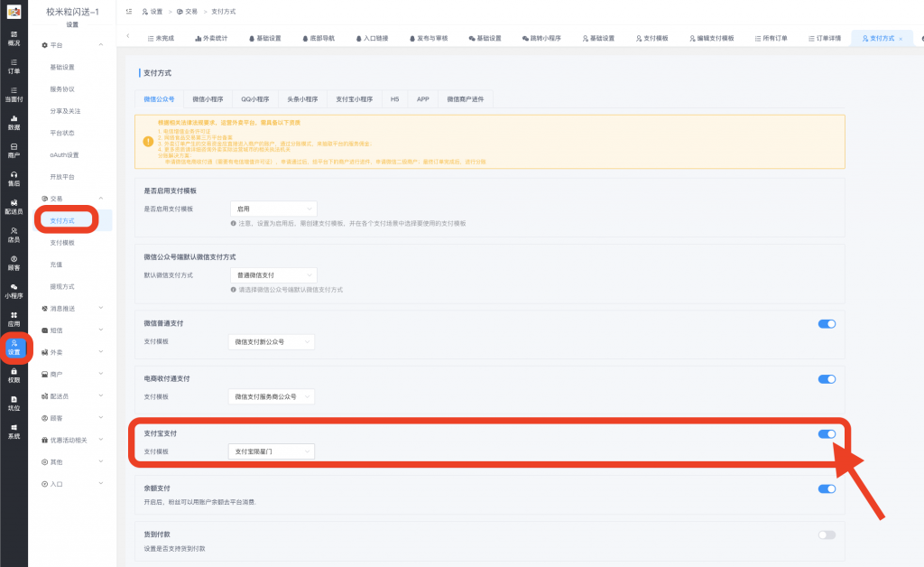Go to 数据 data section icon
Image resolution: width=924 pixels, height=567 pixels.
(x=14, y=122)
